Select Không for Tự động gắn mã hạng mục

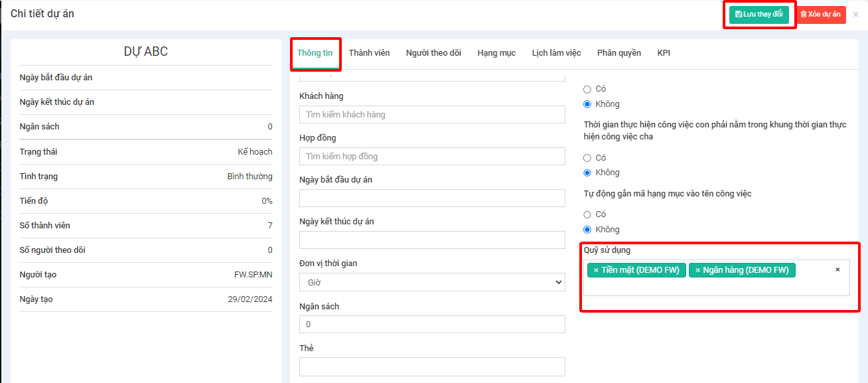point(587,230)
